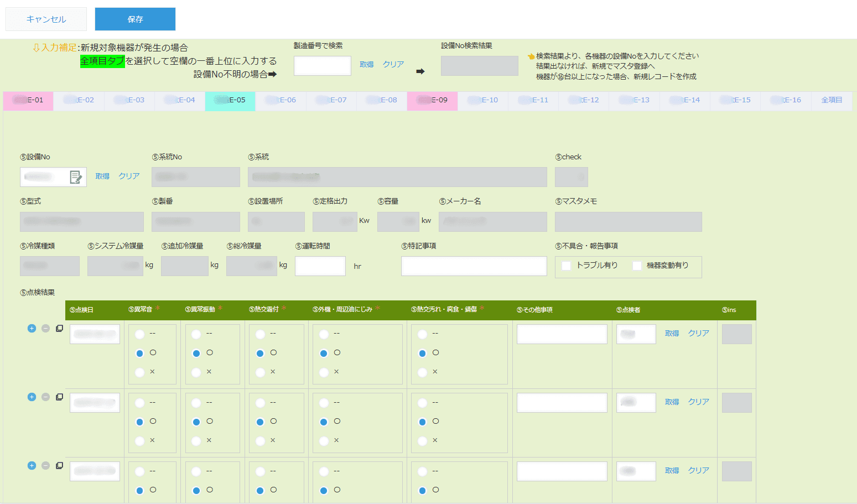Copy second inspection row using duplicate icon
The image size is (857, 504).
click(59, 397)
